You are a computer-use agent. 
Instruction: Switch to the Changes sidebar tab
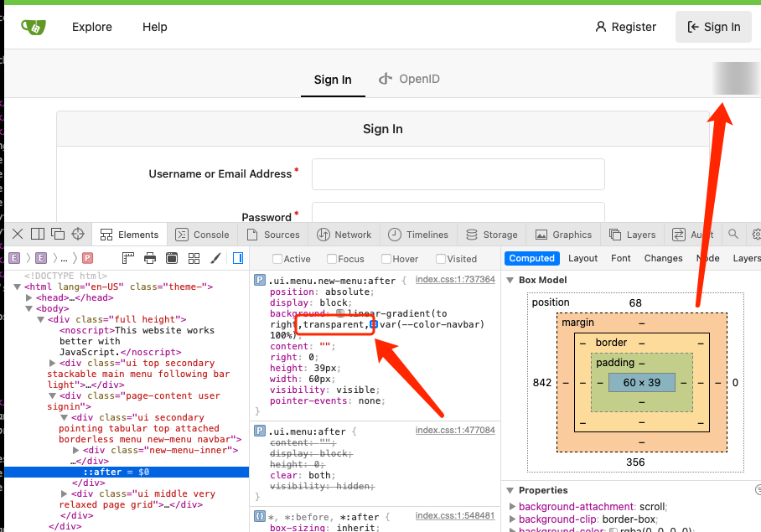click(664, 259)
